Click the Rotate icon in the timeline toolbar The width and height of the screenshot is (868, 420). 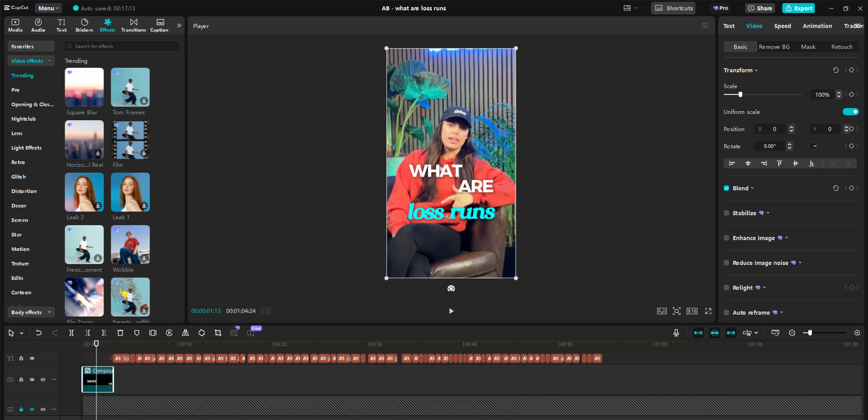click(201, 333)
